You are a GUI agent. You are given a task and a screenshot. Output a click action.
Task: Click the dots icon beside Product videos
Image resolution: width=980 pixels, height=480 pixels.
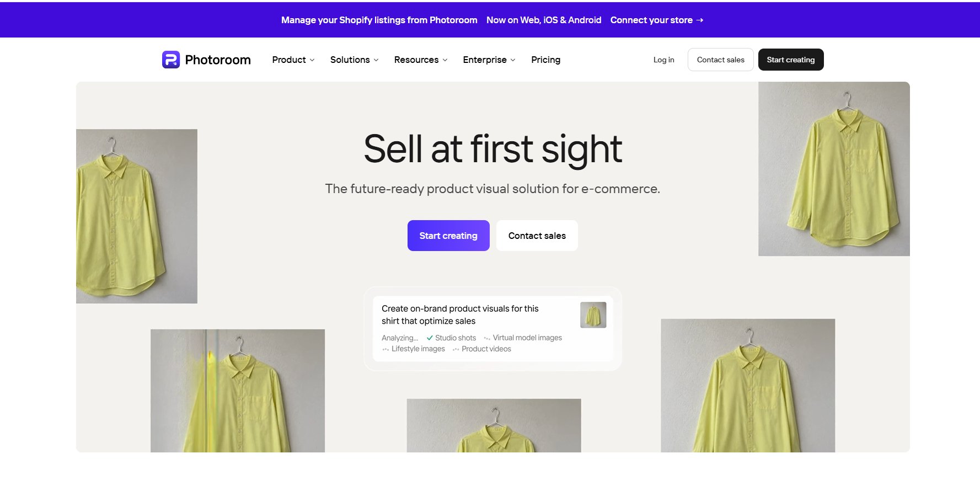tap(456, 349)
